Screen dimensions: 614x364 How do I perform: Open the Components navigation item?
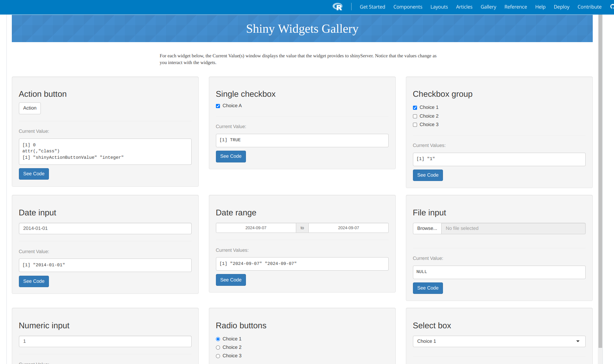coord(408,7)
